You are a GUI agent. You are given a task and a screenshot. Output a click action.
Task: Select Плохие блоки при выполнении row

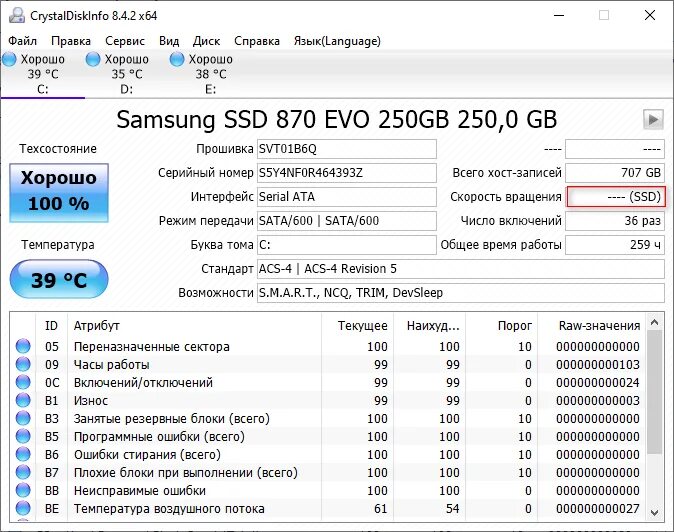328,473
